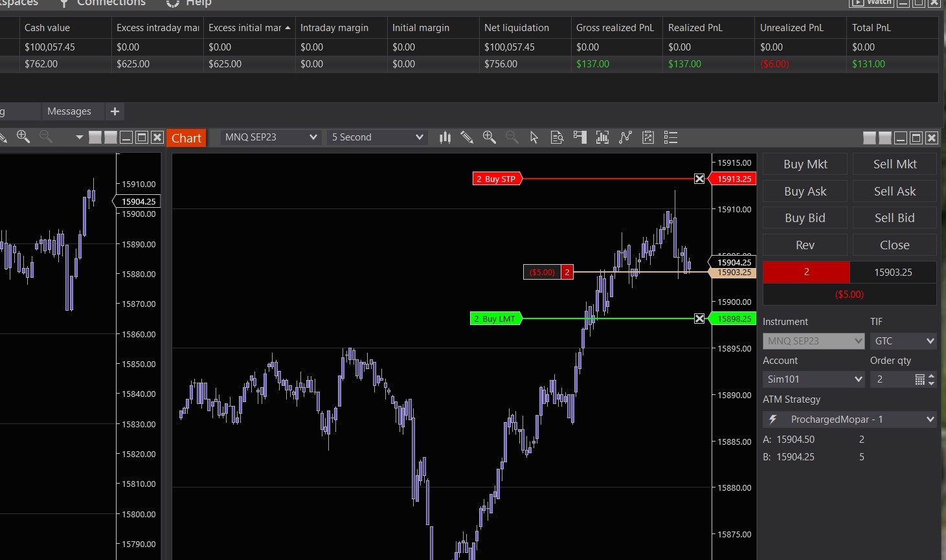
Task: Open the disabled Instrument dropdown in Chart Trader
Action: (814, 341)
